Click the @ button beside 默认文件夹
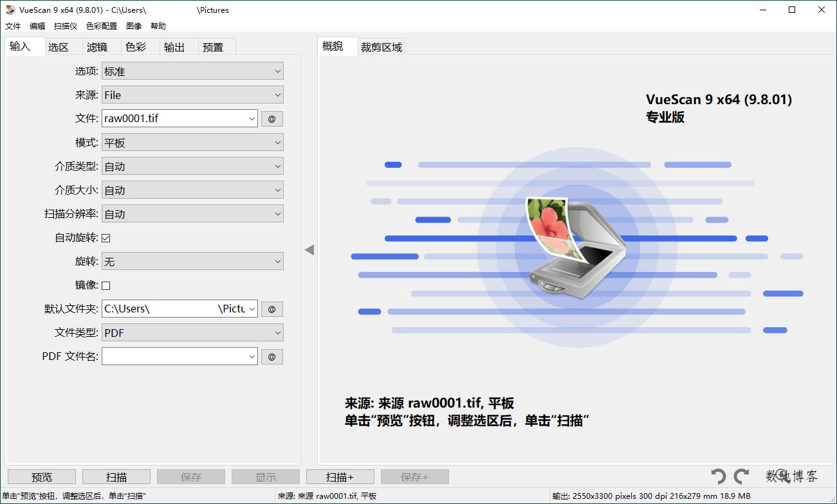The height and width of the screenshot is (504, 837). tap(271, 309)
